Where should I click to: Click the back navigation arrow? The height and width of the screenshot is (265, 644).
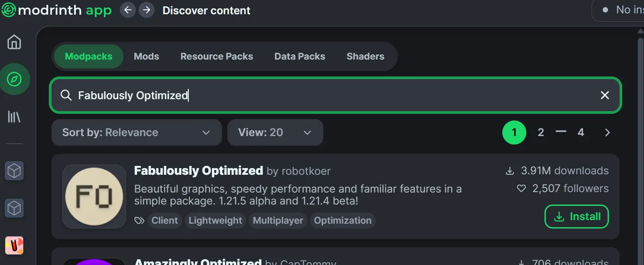(x=128, y=10)
